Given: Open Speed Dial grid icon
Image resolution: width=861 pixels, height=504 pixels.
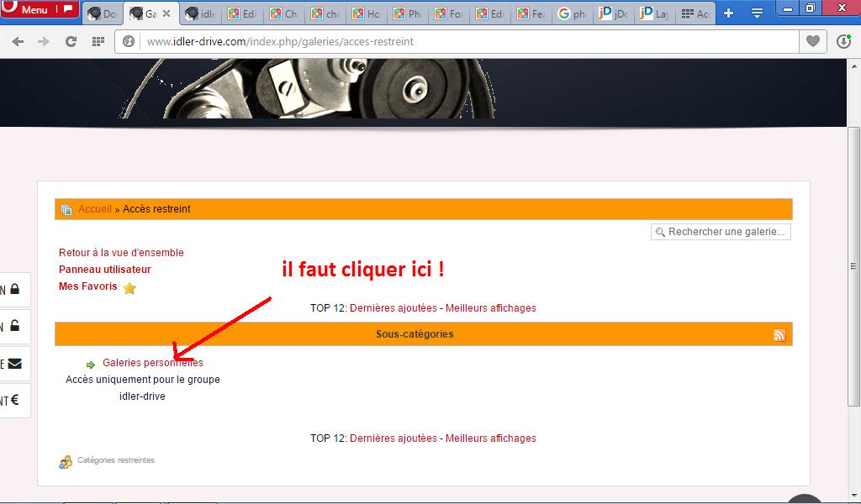Looking at the screenshot, I should click(98, 41).
